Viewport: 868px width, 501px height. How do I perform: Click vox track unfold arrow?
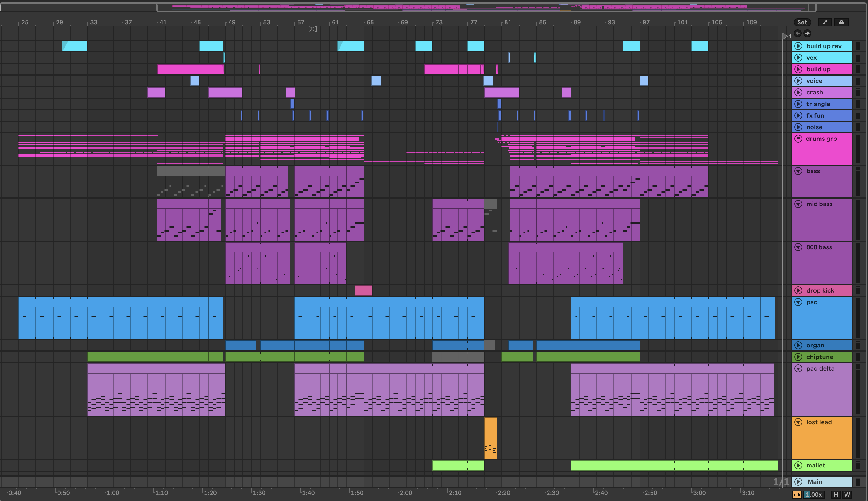click(799, 58)
